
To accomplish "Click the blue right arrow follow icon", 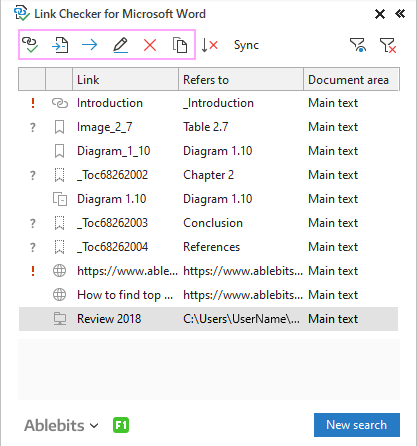I will tap(90, 45).
